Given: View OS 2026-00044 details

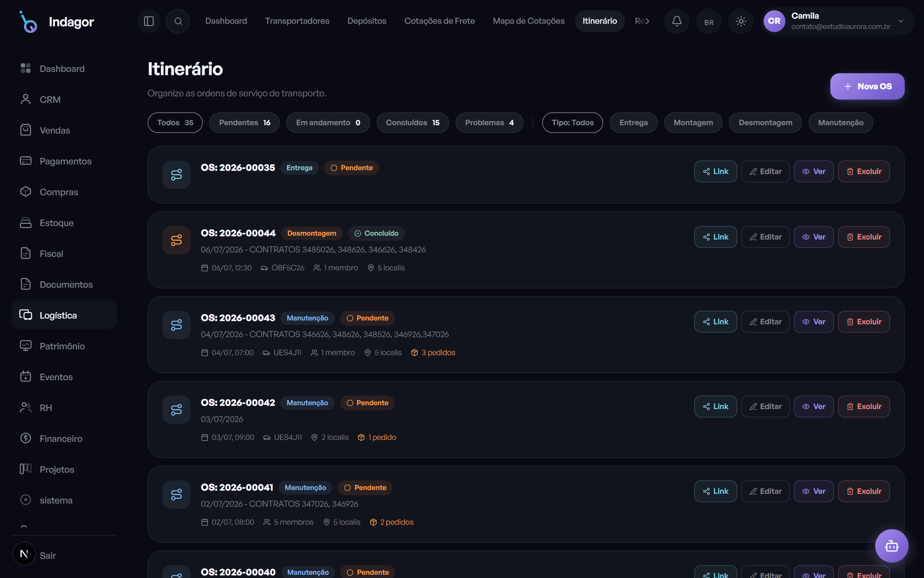Looking at the screenshot, I should pyautogui.click(x=814, y=237).
